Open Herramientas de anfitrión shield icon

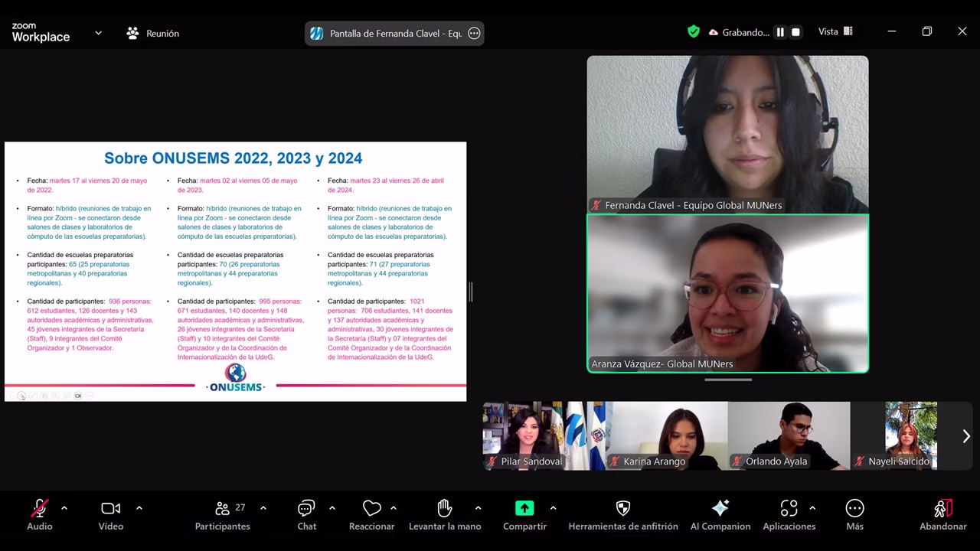[x=622, y=515]
